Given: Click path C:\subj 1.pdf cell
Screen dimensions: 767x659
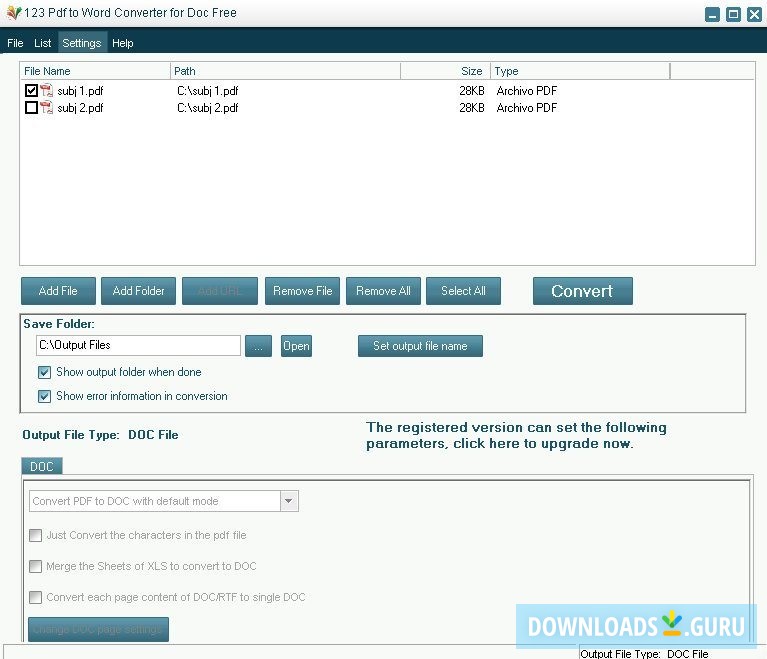Looking at the screenshot, I should 207,91.
